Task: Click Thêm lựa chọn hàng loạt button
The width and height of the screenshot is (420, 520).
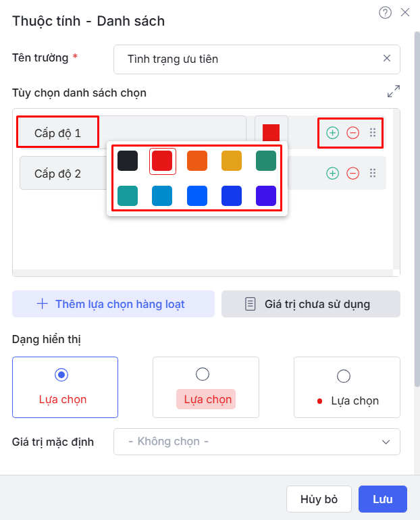Action: pyautogui.click(x=113, y=304)
